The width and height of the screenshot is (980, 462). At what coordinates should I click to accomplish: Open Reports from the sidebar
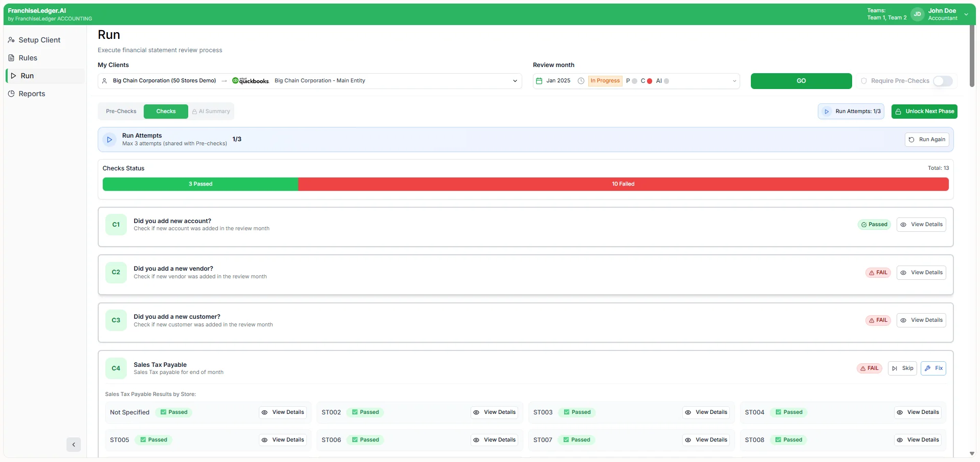tap(32, 94)
